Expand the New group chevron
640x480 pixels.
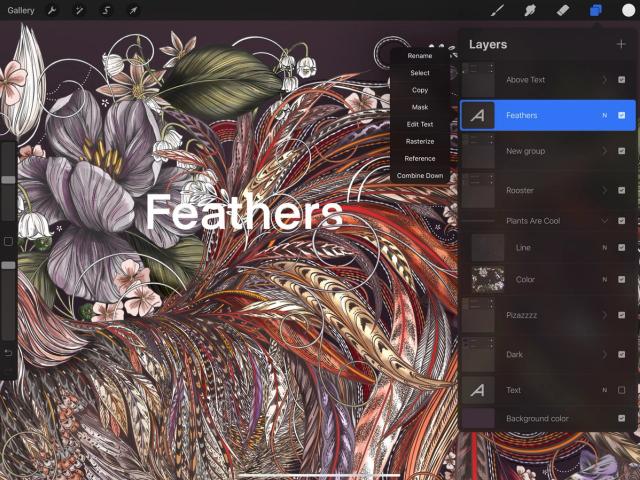pos(604,151)
